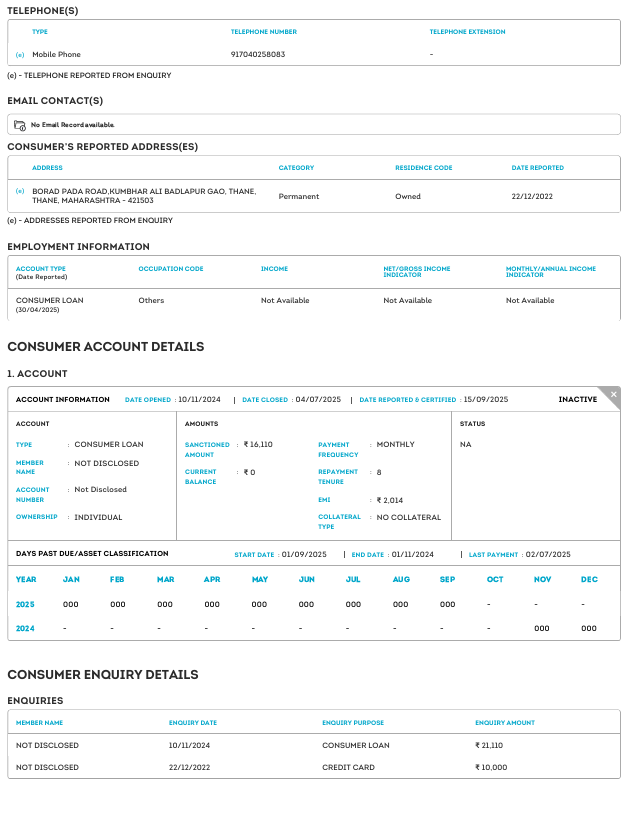Click the Enquiry Date column header
Screen dimensions: 631x836
pos(193,722)
